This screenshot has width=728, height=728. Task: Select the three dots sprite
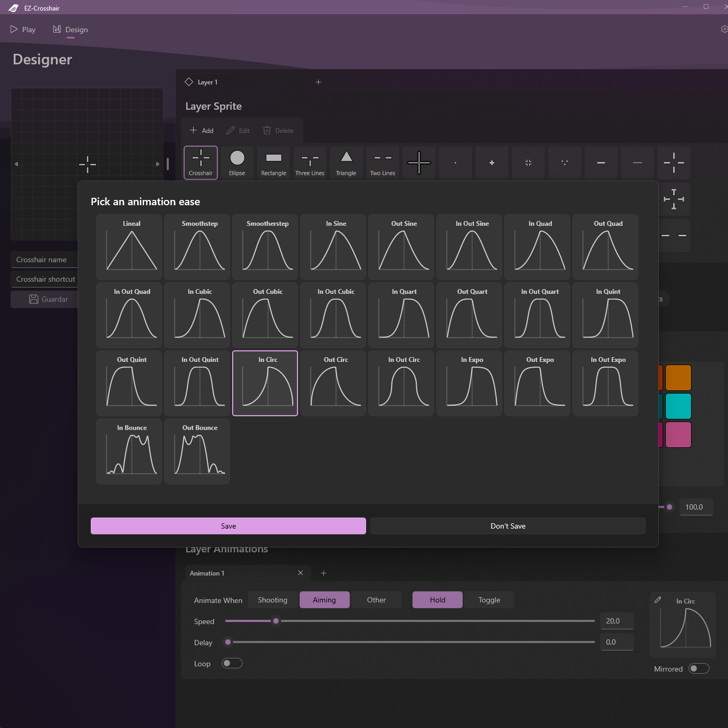tap(564, 162)
